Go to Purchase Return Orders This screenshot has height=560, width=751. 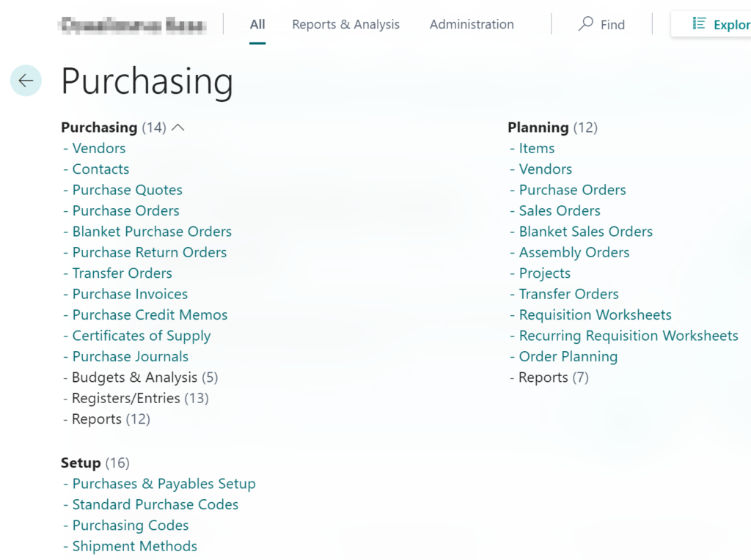[x=150, y=252]
